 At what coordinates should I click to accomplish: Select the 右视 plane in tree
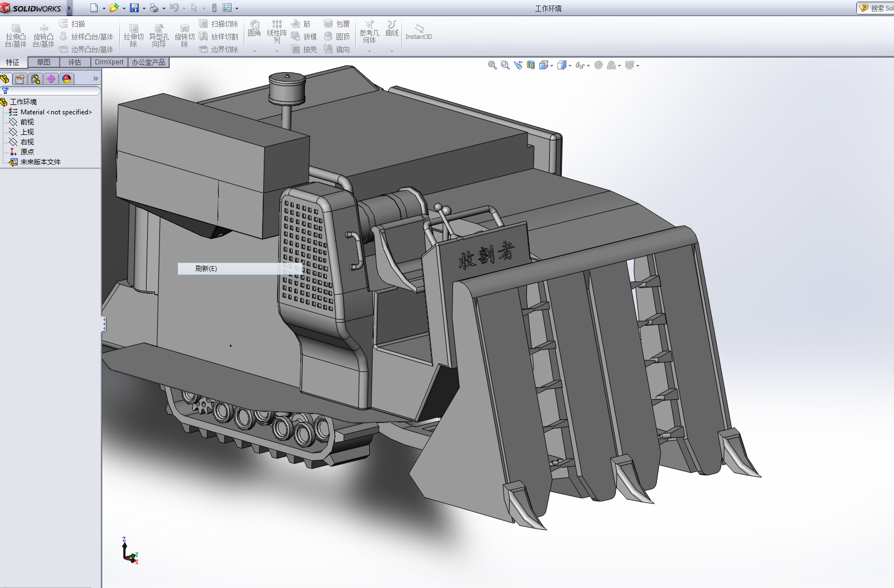tap(22, 142)
